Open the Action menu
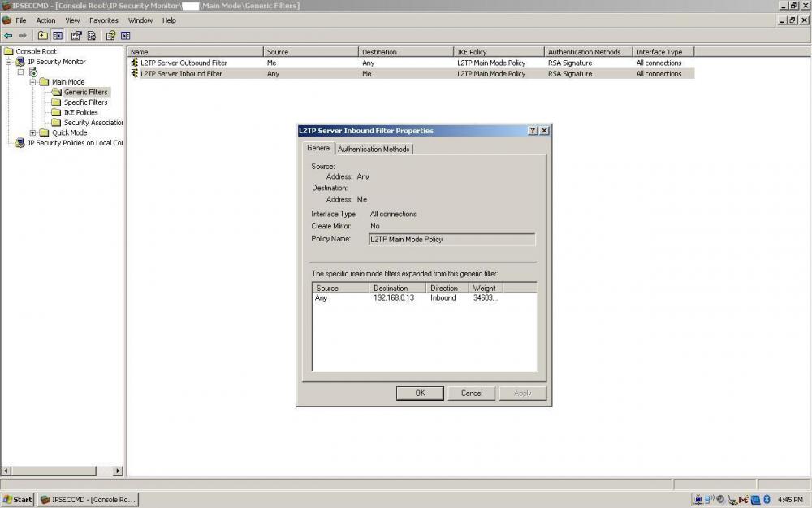The height and width of the screenshot is (508, 812). click(x=45, y=20)
